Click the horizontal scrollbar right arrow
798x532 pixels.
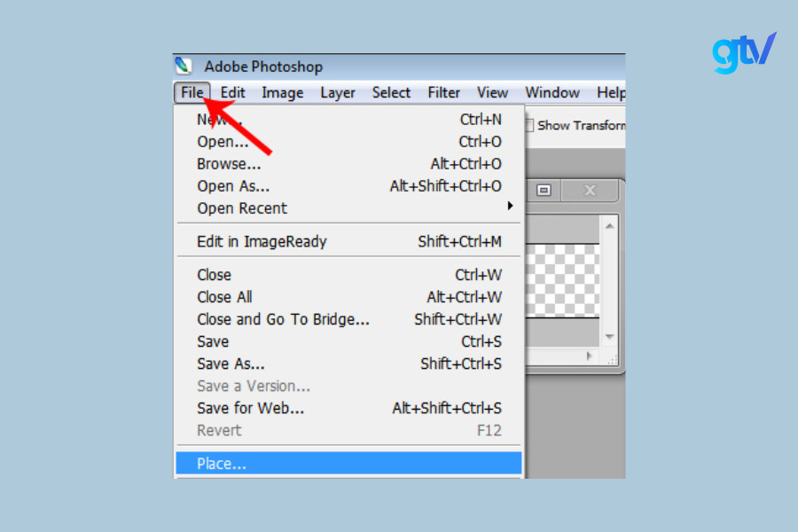tap(590, 356)
